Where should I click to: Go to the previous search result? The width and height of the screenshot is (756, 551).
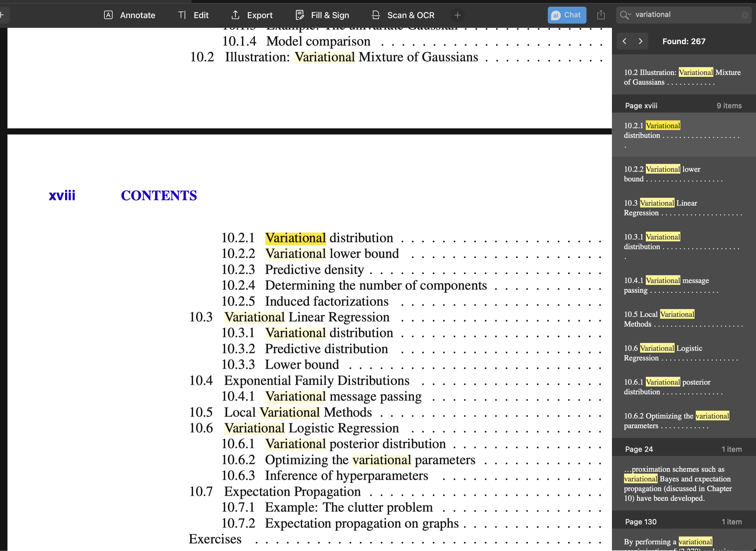tap(624, 41)
